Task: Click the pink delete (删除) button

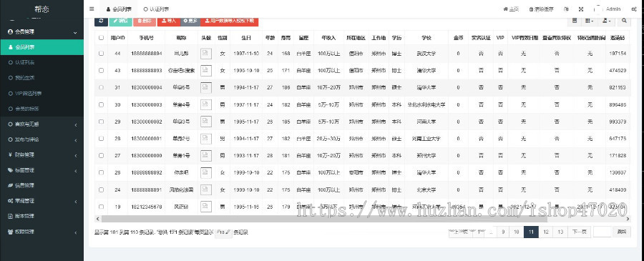Action: [145, 21]
